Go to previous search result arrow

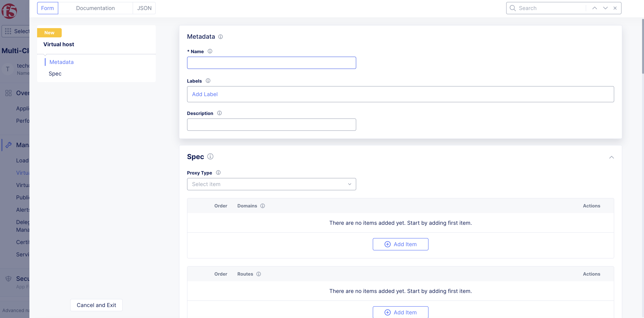click(595, 8)
